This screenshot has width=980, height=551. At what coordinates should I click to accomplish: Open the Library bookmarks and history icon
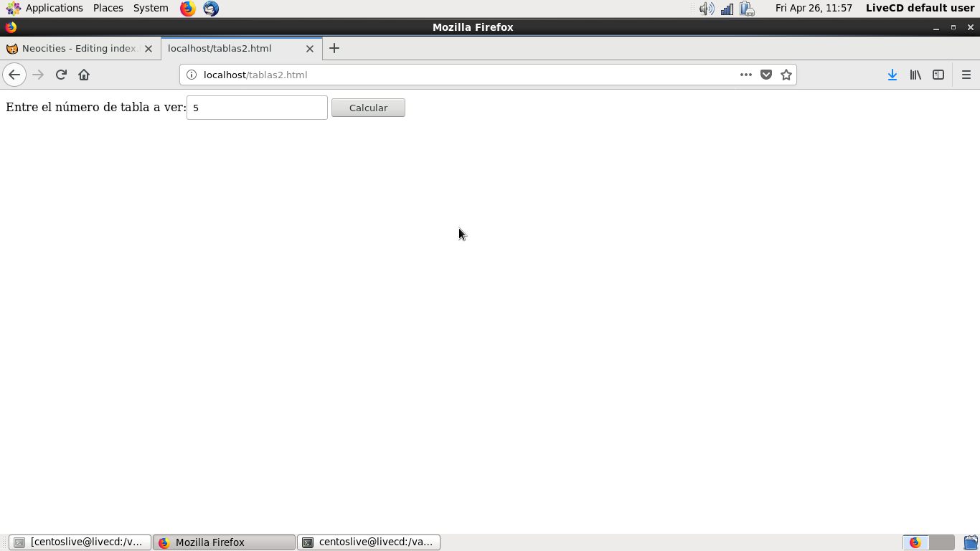point(915,75)
